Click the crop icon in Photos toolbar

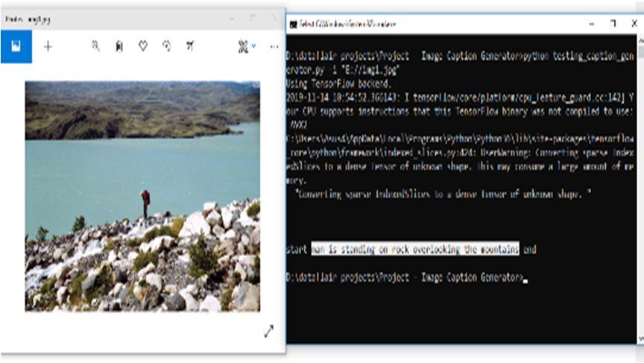pyautogui.click(x=190, y=46)
